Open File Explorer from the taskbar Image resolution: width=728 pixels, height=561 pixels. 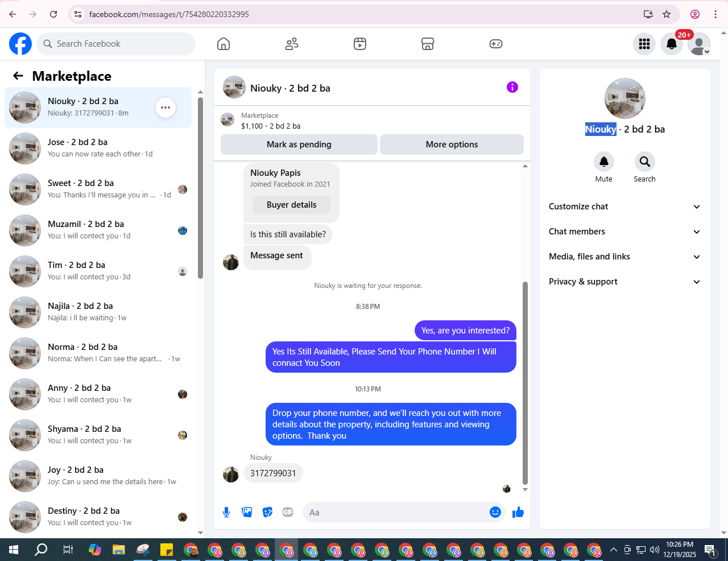click(x=118, y=550)
